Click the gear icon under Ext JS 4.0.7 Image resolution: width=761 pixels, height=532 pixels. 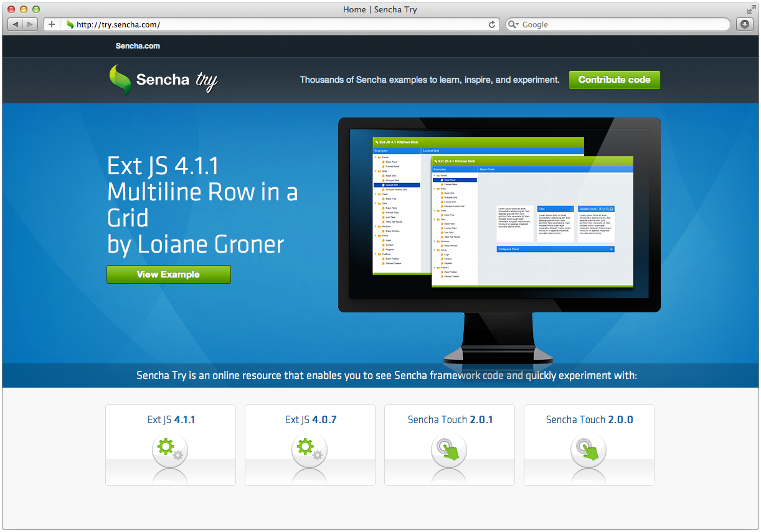click(x=310, y=450)
